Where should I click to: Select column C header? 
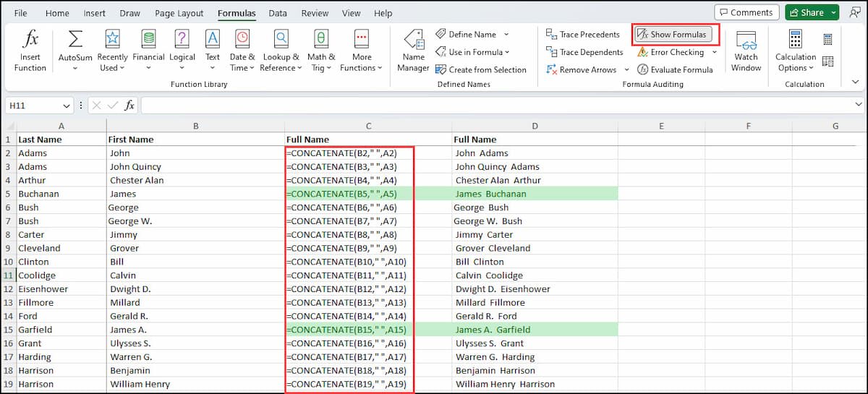click(x=368, y=126)
